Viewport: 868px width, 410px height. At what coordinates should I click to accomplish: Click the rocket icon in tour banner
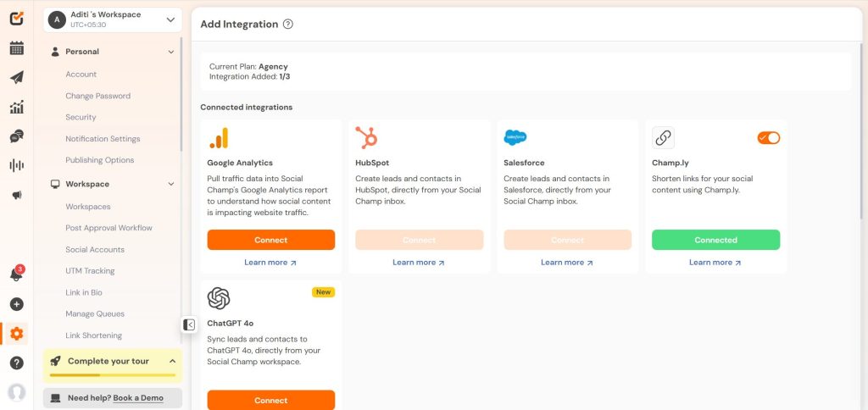55,362
